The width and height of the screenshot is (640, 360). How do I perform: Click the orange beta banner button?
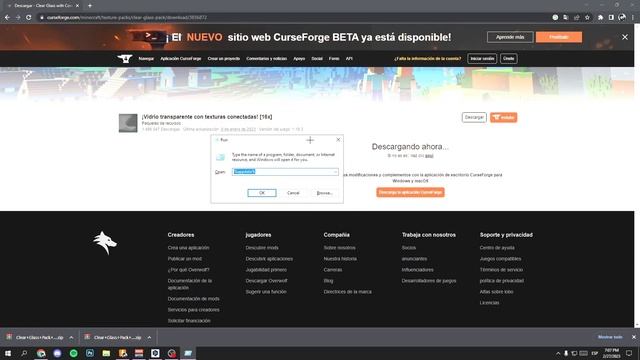point(559,37)
